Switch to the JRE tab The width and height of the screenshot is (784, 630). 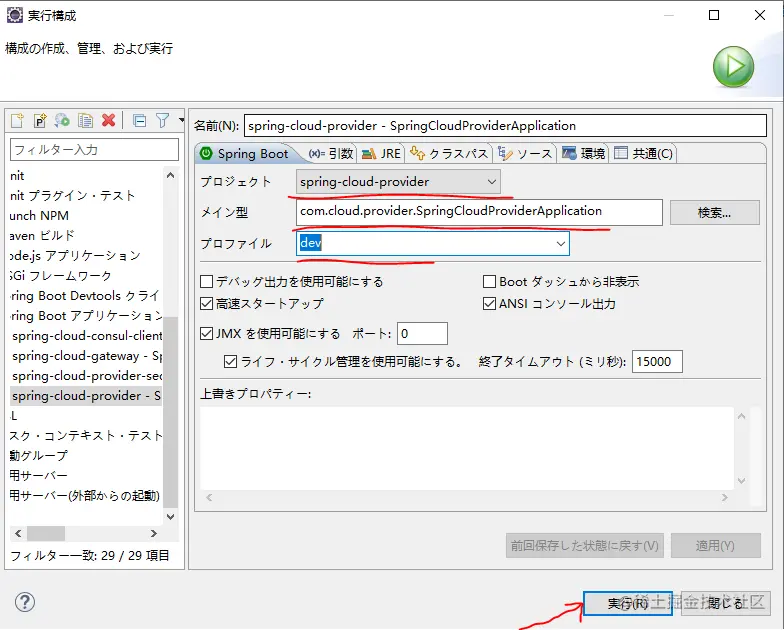[382, 154]
